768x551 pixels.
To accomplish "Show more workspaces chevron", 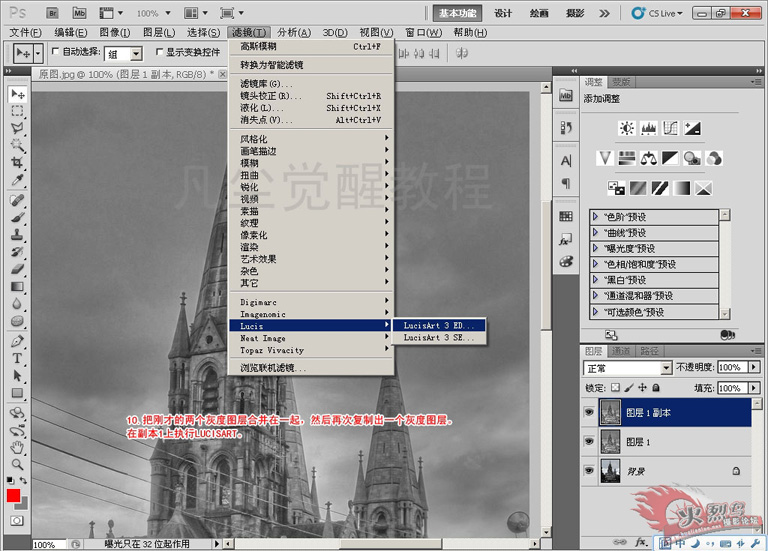I will [604, 13].
